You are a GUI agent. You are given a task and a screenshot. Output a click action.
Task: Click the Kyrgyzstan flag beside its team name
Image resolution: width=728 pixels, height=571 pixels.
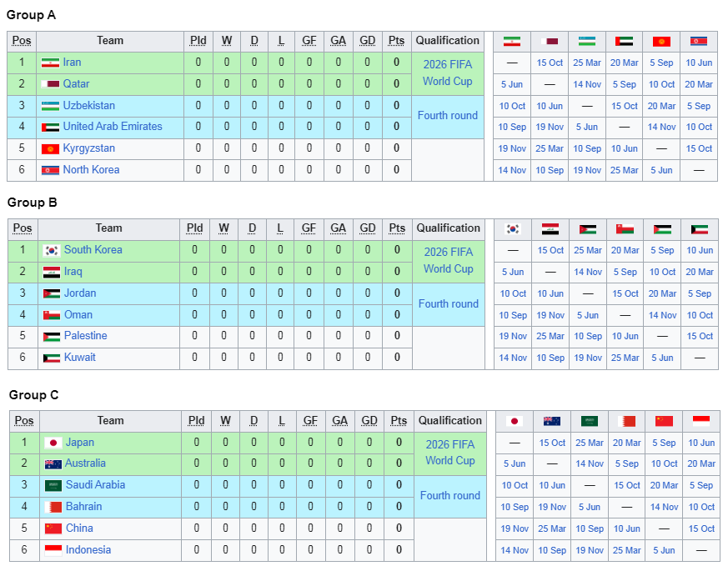(50, 149)
